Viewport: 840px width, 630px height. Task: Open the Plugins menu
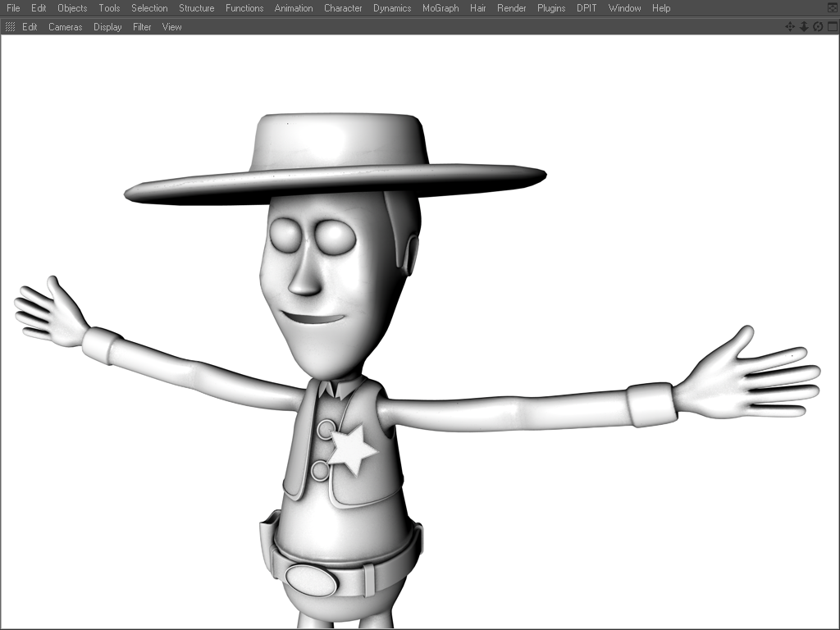[x=551, y=8]
